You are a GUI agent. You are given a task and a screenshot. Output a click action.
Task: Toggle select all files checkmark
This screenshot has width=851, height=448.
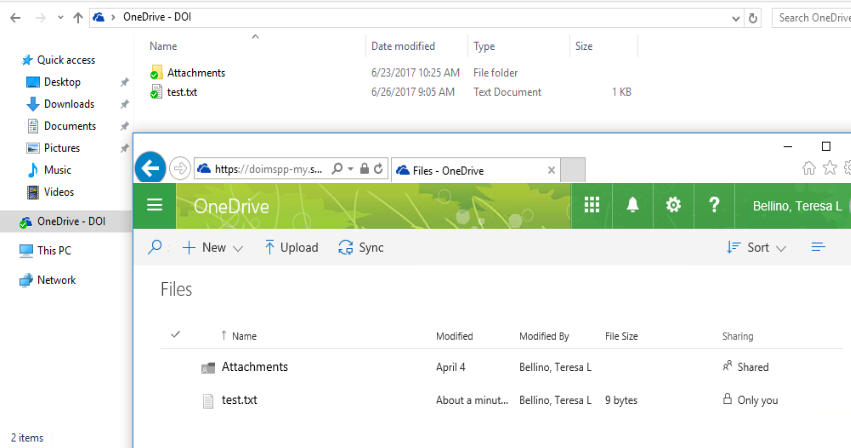tap(175, 335)
